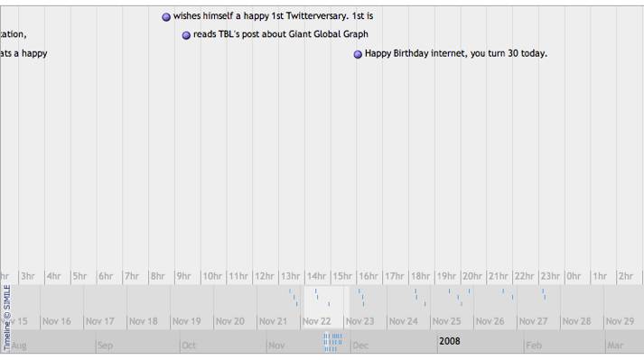Select Nov 27 on the day band
This screenshot has width=644, height=360.
[x=533, y=321]
